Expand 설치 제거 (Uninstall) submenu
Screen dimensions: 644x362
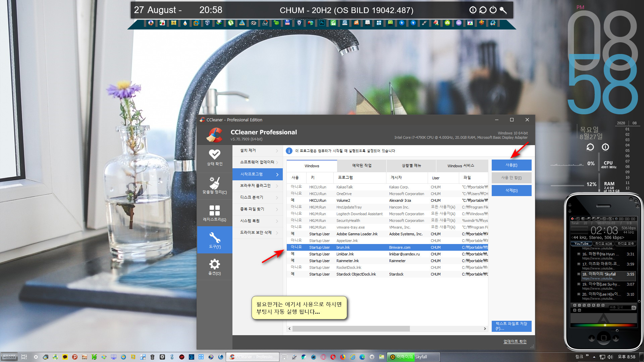coord(258,150)
